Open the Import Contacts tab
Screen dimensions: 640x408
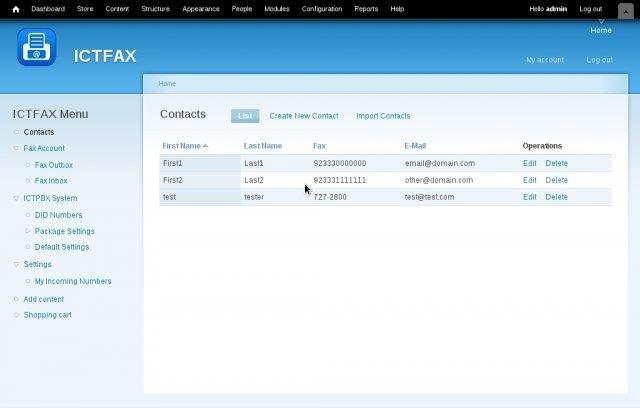point(383,116)
